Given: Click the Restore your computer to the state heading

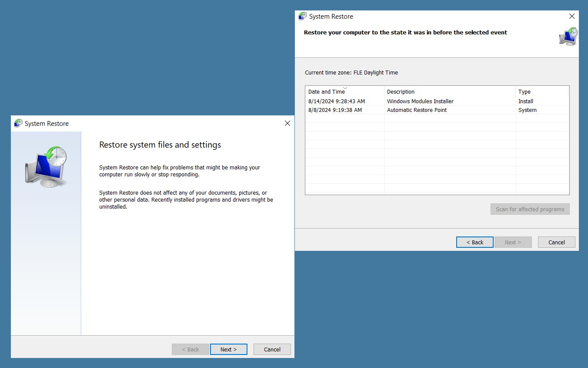Looking at the screenshot, I should coord(405,32).
